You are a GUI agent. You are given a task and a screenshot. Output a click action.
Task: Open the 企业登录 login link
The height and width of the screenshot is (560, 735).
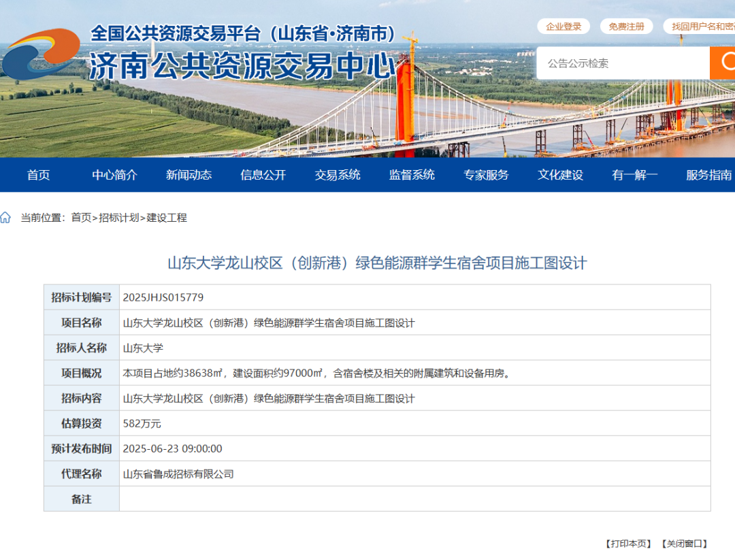563,27
